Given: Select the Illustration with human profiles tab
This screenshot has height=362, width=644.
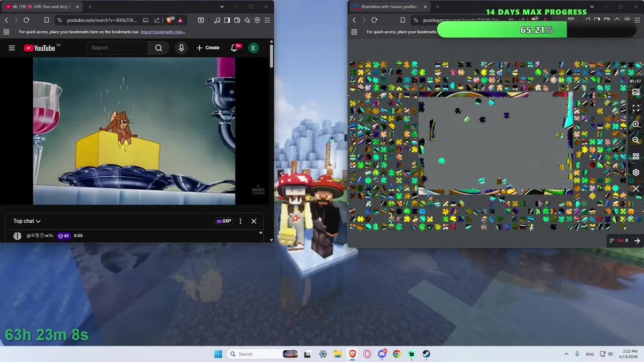Looking at the screenshot, I should 390,7.
